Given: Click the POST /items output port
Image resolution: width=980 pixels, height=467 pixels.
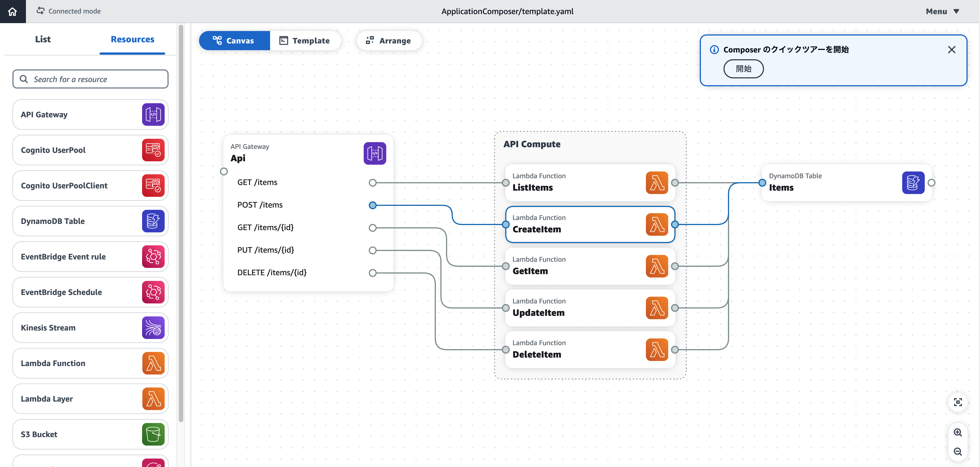Looking at the screenshot, I should [372, 205].
